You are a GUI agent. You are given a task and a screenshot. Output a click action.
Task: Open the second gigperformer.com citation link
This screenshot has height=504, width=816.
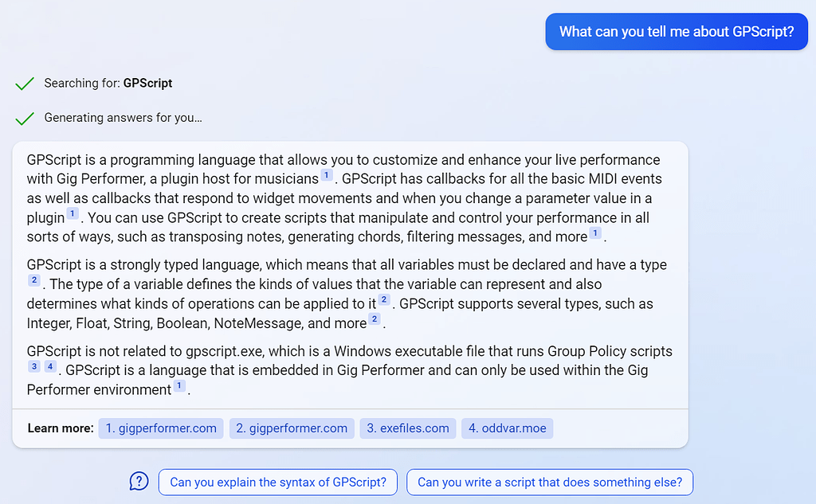pyautogui.click(x=292, y=428)
